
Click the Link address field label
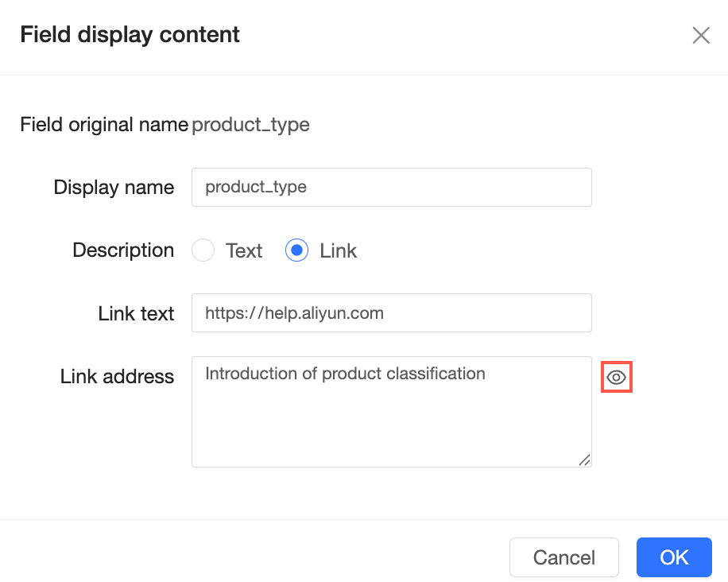click(x=117, y=376)
